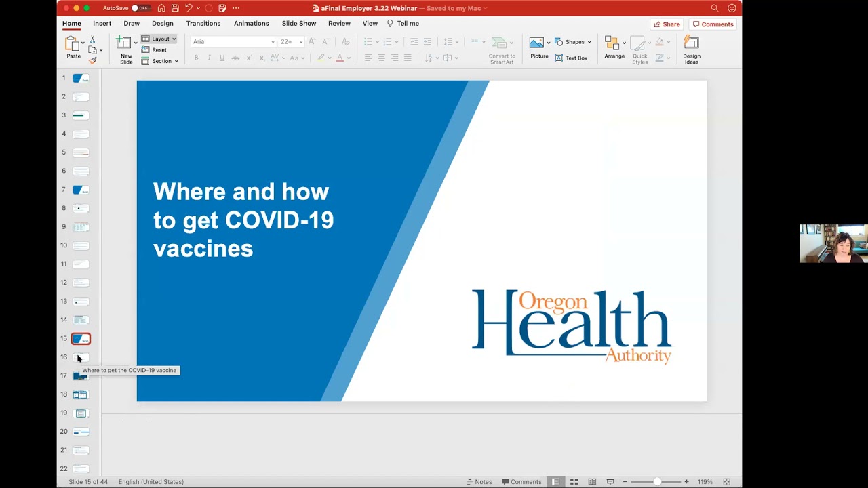Click the Redo icon

[209, 8]
